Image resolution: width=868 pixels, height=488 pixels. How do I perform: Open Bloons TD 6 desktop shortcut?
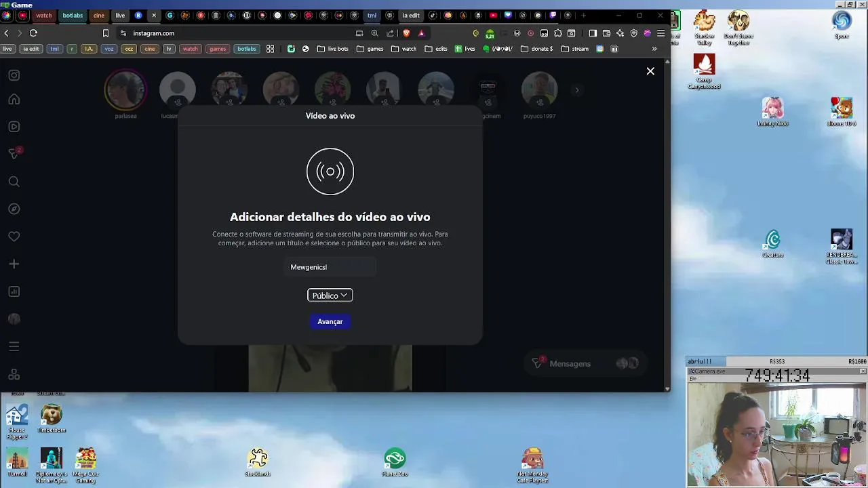pyautogui.click(x=842, y=112)
